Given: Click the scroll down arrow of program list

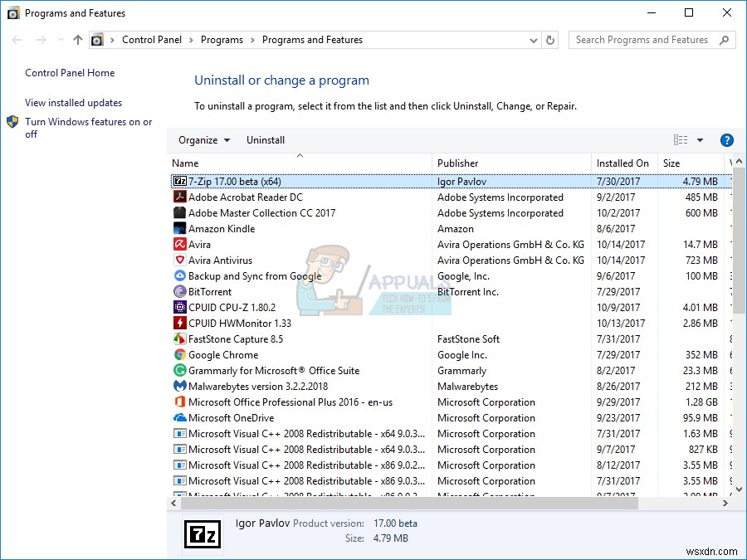Looking at the screenshot, I should click(x=739, y=489).
